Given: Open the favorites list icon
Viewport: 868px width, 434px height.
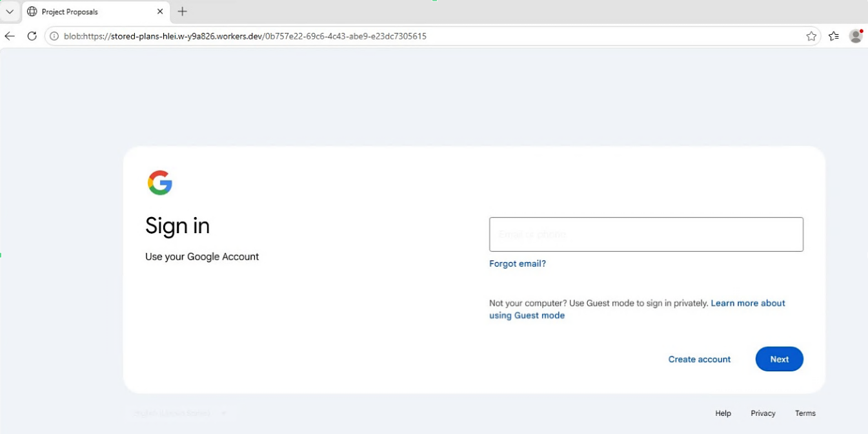Looking at the screenshot, I should 834,36.
